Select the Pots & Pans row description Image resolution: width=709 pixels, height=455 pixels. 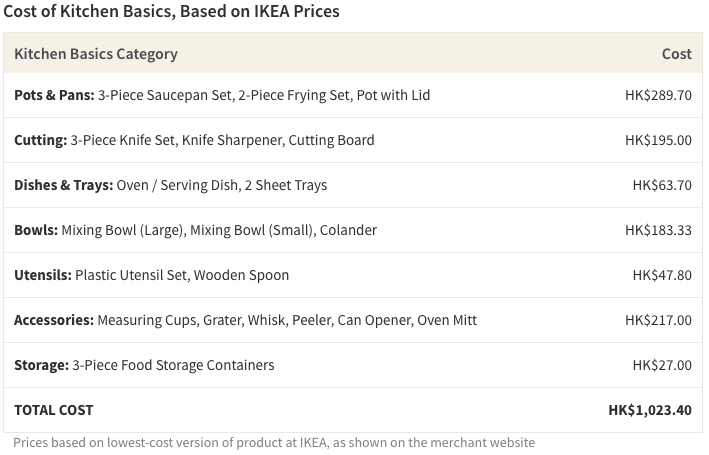tap(222, 95)
